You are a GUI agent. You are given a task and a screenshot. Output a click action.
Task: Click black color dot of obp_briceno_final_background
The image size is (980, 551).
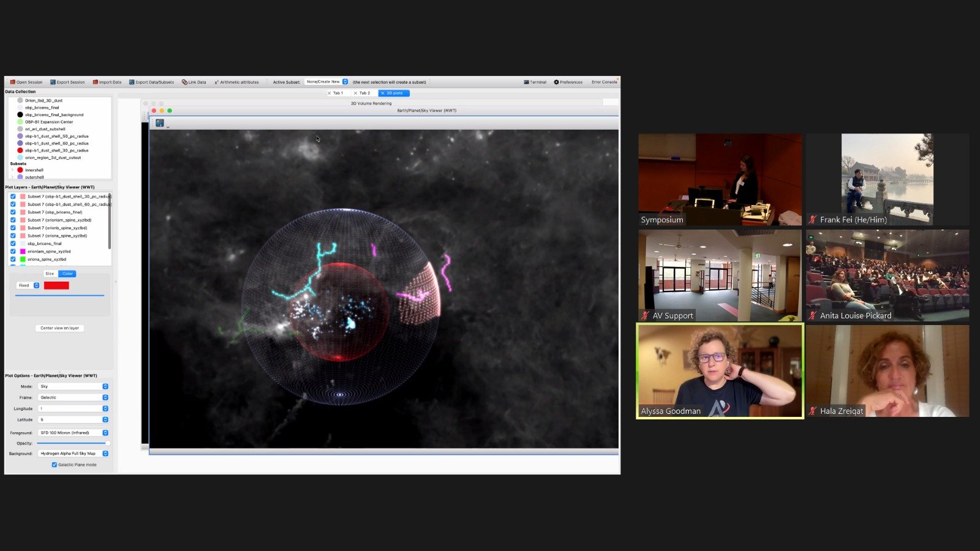pyautogui.click(x=20, y=114)
